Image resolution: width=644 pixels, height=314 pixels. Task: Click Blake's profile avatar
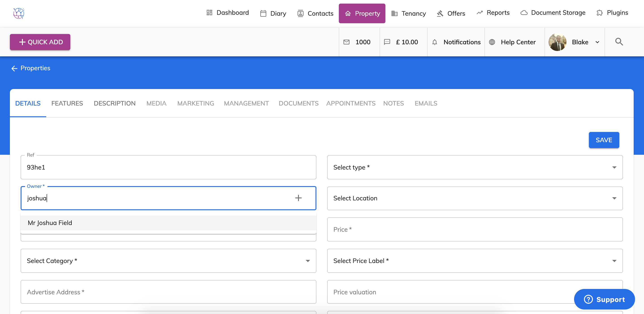[x=557, y=42]
